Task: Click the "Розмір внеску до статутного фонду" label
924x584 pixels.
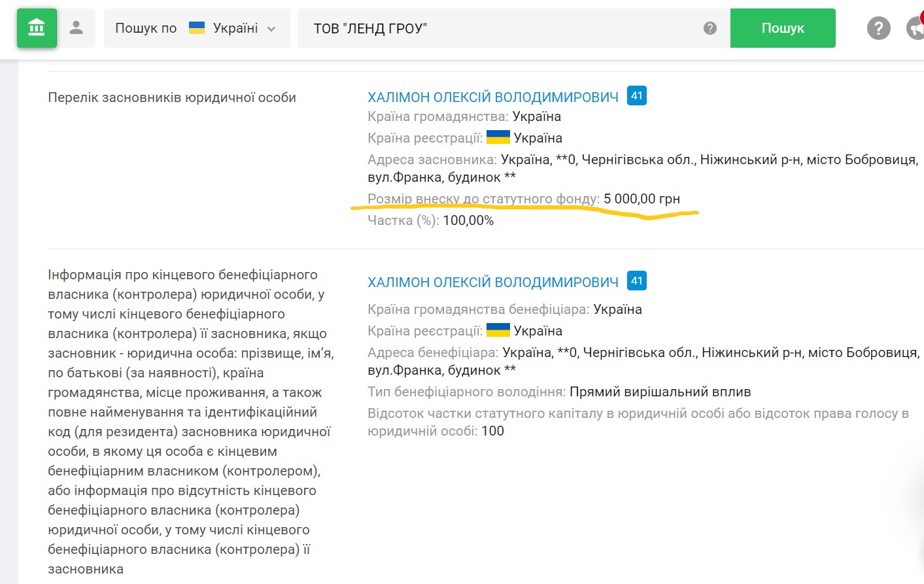Action: point(483,199)
